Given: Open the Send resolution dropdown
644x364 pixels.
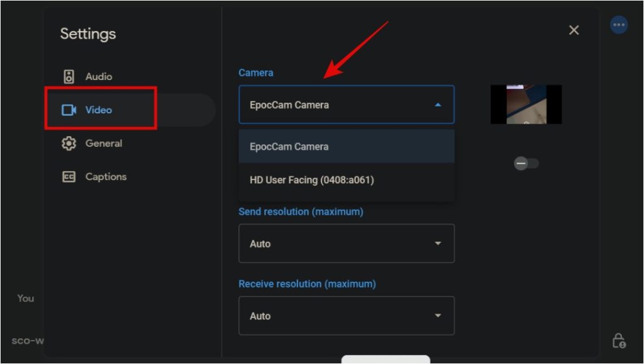Looking at the screenshot, I should click(347, 244).
